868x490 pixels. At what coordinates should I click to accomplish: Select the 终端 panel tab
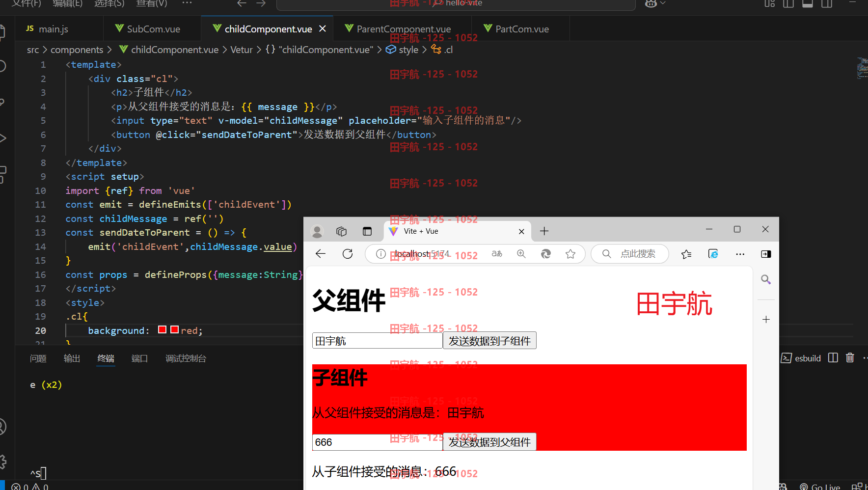[106, 358]
